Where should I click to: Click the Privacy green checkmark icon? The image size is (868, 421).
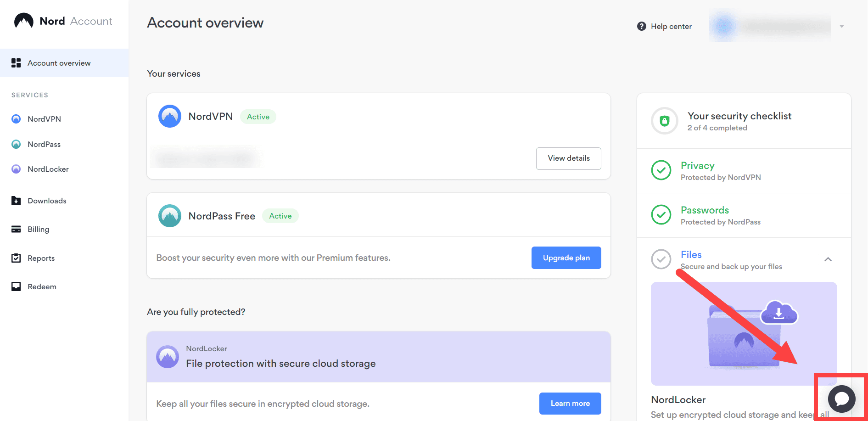tap(661, 170)
